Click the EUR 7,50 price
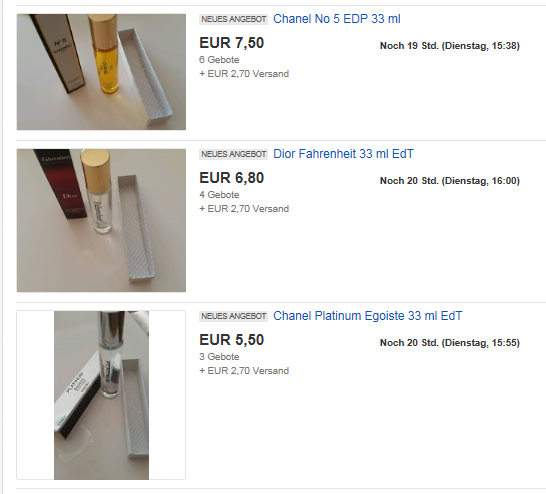Image resolution: width=546 pixels, height=494 pixels. pyautogui.click(x=232, y=43)
